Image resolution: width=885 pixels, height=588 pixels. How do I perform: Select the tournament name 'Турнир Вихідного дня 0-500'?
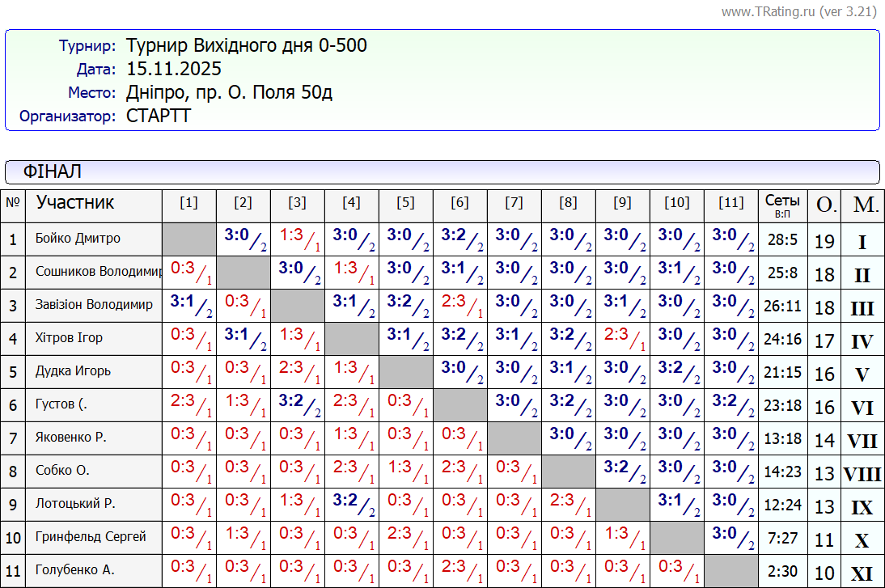(x=246, y=45)
